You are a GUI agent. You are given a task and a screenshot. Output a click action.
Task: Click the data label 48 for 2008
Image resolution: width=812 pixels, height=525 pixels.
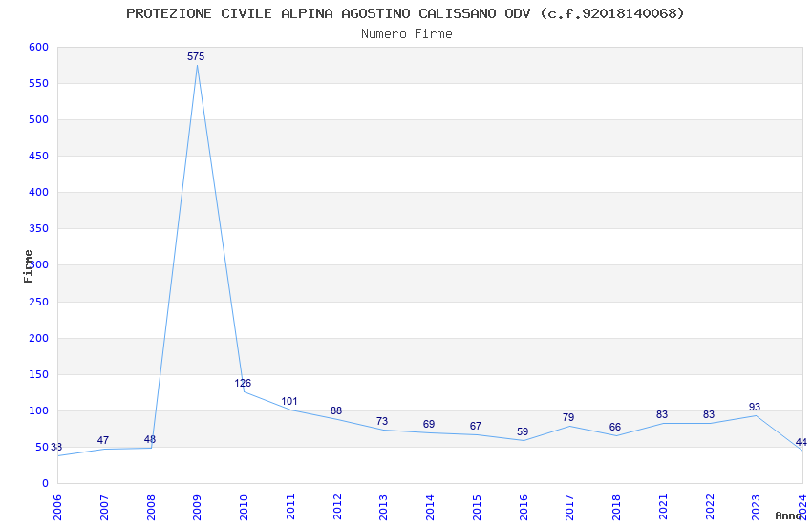[x=150, y=439]
